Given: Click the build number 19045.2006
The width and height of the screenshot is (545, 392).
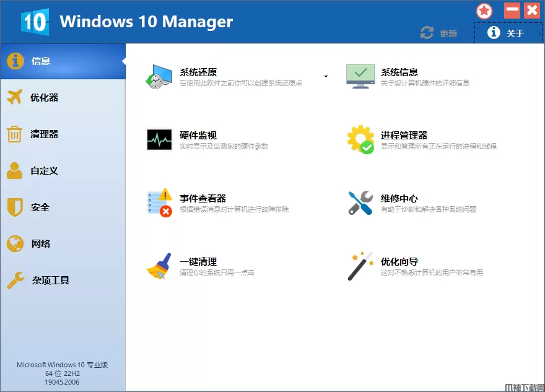Looking at the screenshot, I should coord(62,382).
